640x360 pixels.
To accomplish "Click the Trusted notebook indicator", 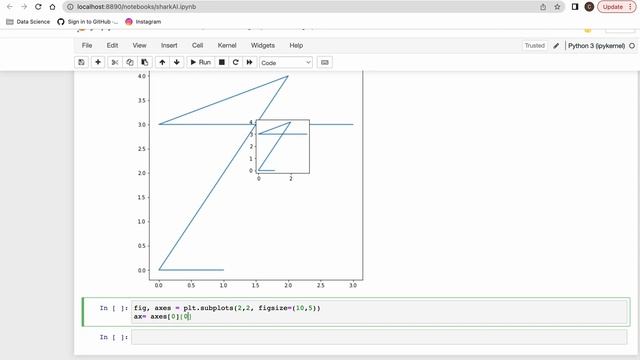I will coord(535,46).
